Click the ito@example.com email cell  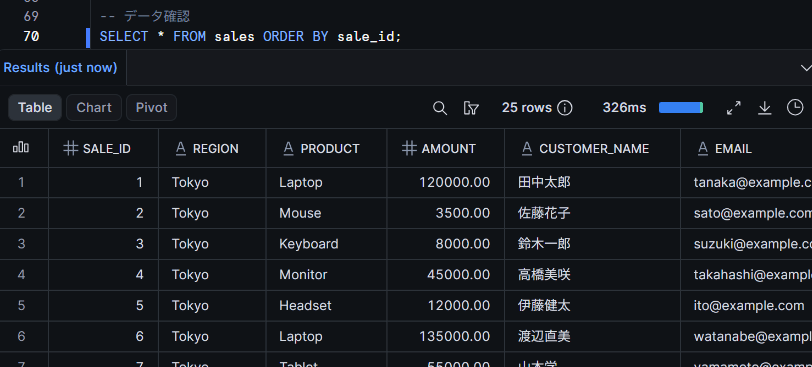[746, 305]
